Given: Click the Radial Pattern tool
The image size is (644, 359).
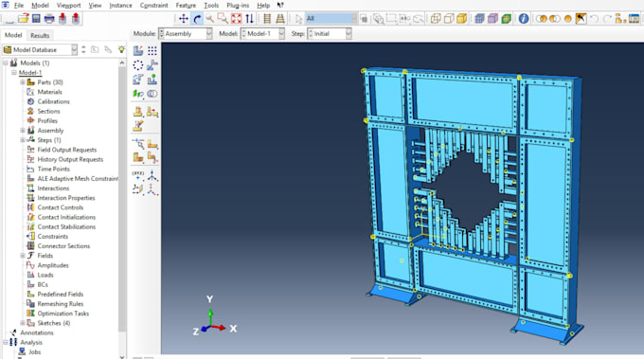Looking at the screenshot, I should coord(138,65).
